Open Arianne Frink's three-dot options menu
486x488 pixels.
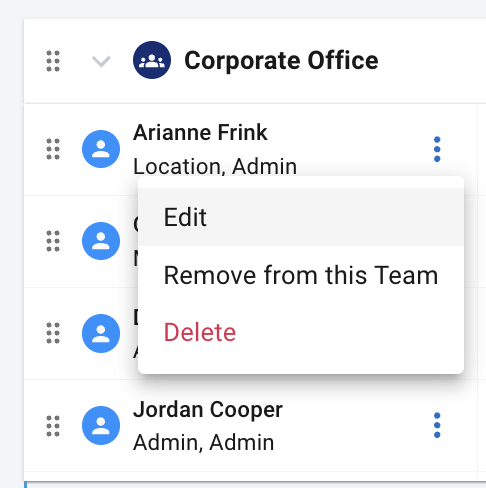[437, 149]
